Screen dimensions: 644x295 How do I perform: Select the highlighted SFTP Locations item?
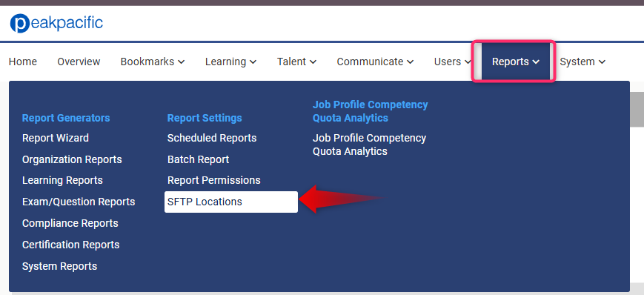231,202
